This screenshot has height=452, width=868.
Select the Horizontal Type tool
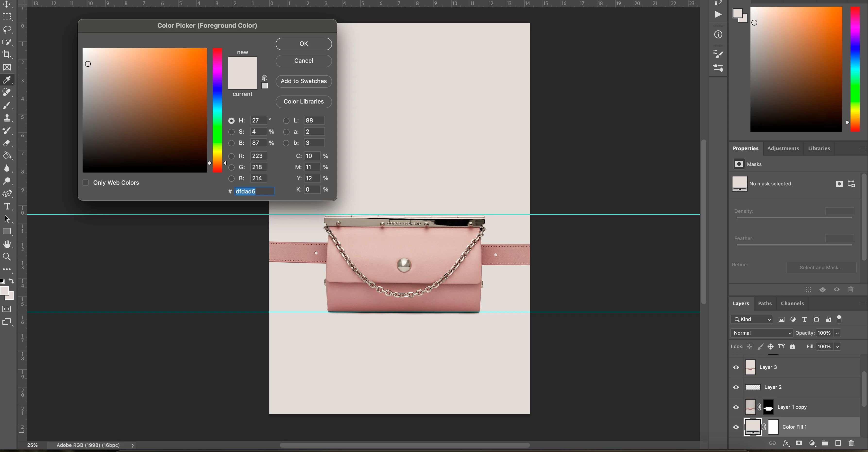coord(7,206)
